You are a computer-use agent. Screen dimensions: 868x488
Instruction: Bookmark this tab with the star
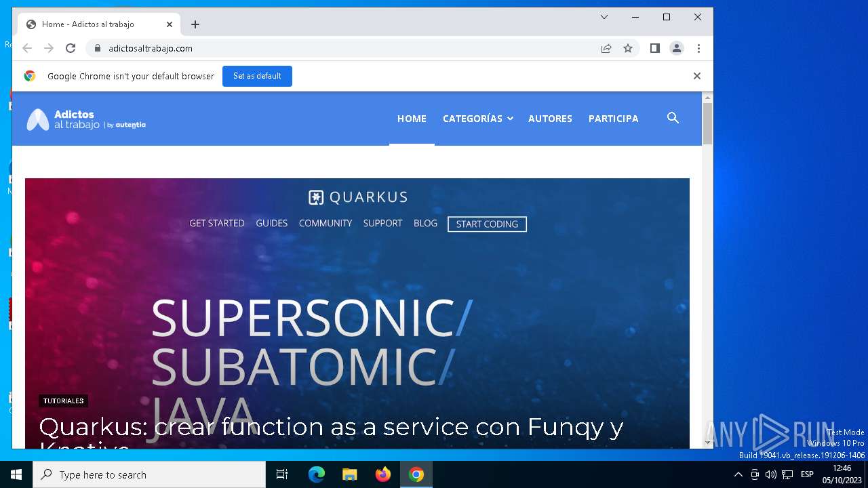[628, 48]
